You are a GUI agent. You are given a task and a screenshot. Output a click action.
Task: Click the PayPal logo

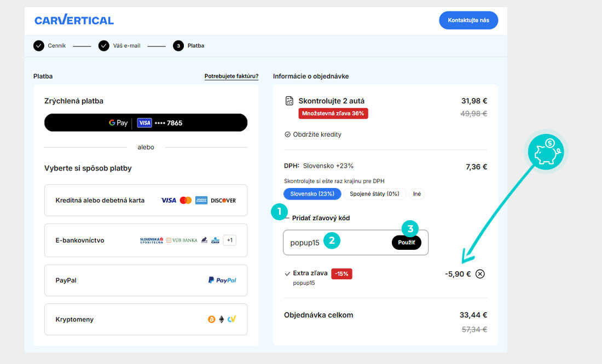point(222,280)
